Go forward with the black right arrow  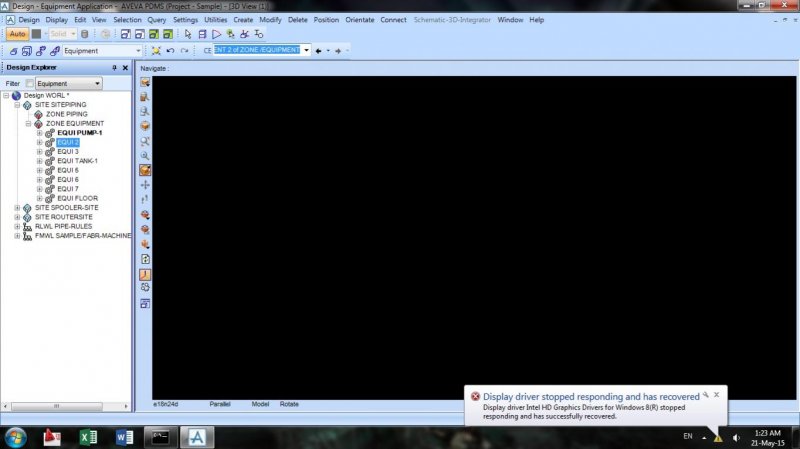pyautogui.click(x=338, y=51)
